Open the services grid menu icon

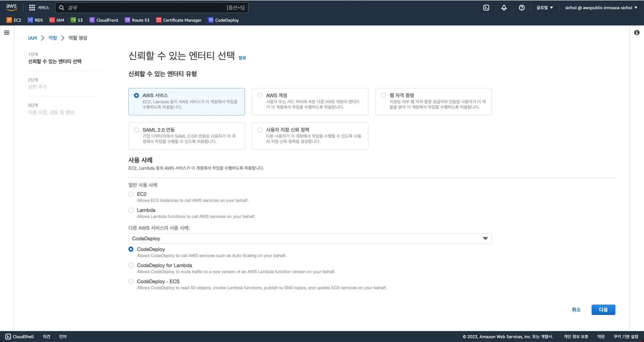[32, 8]
